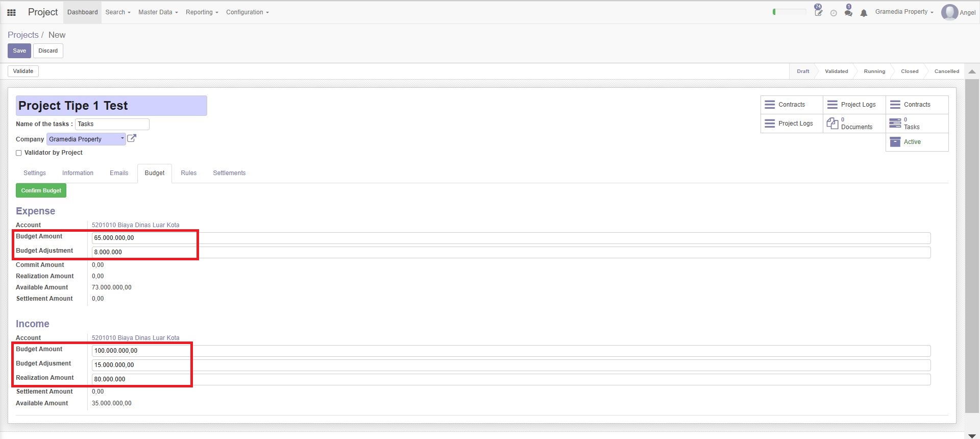The width and height of the screenshot is (980, 439).
Task: Click the activities pencil icon in top bar
Action: (x=818, y=12)
